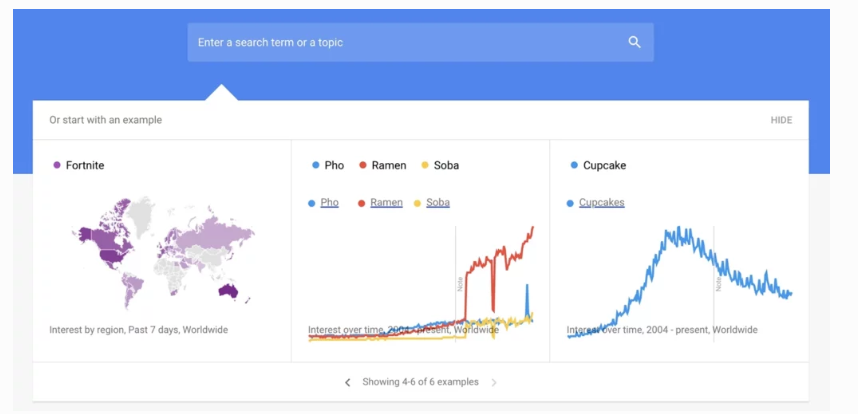The image size is (858, 414).
Task: Open the underlined Soba link
Action: click(438, 202)
